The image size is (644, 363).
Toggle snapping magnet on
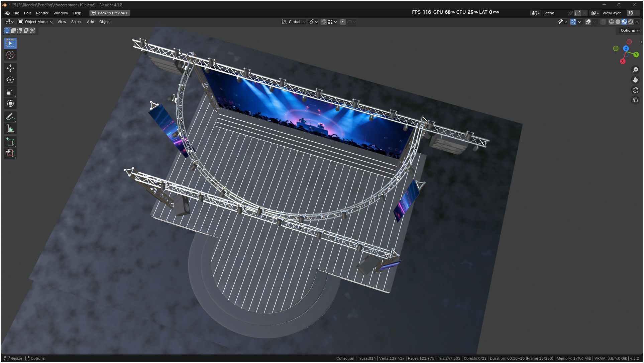pyautogui.click(x=323, y=22)
